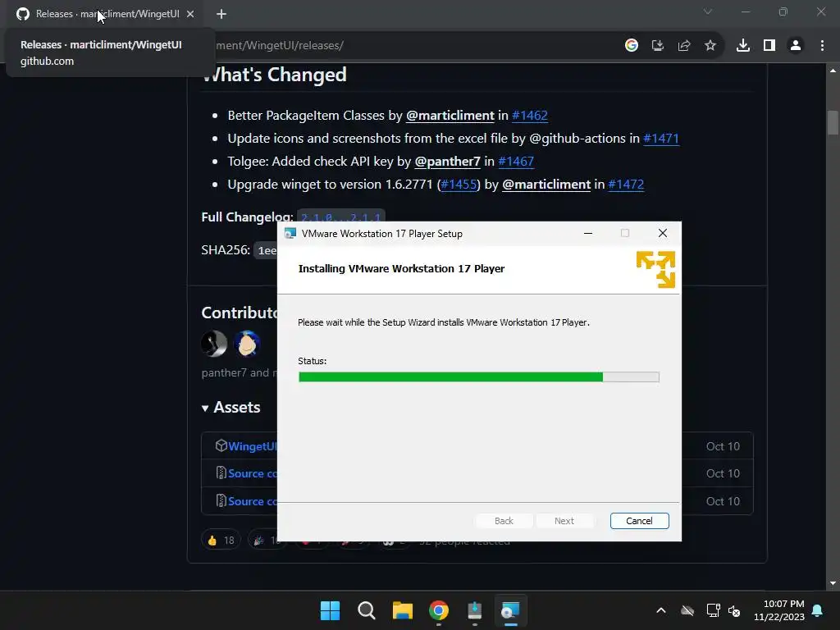Click the VMware yellow arrows logo
The height and width of the screenshot is (630, 840).
coord(655,269)
